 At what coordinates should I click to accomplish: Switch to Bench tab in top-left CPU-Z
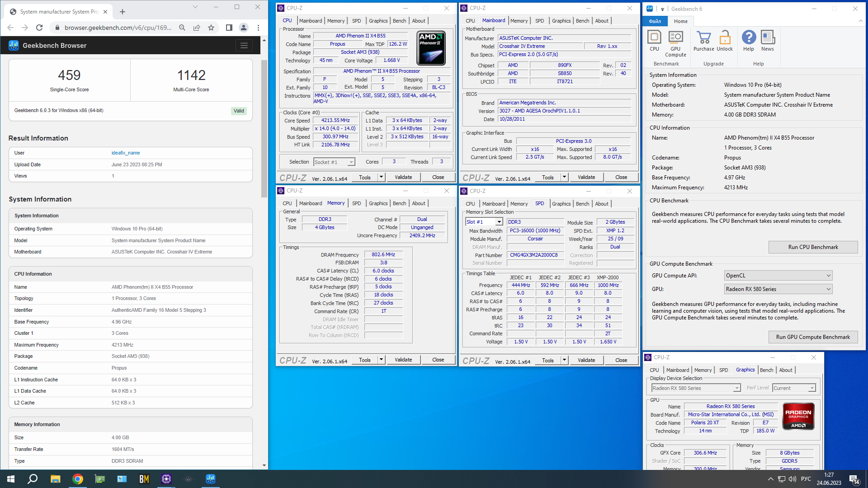(x=399, y=21)
